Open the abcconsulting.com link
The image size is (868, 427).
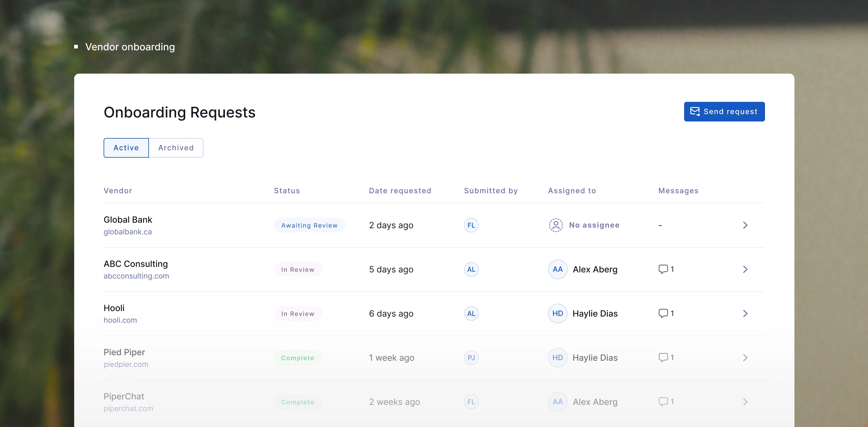click(x=136, y=276)
